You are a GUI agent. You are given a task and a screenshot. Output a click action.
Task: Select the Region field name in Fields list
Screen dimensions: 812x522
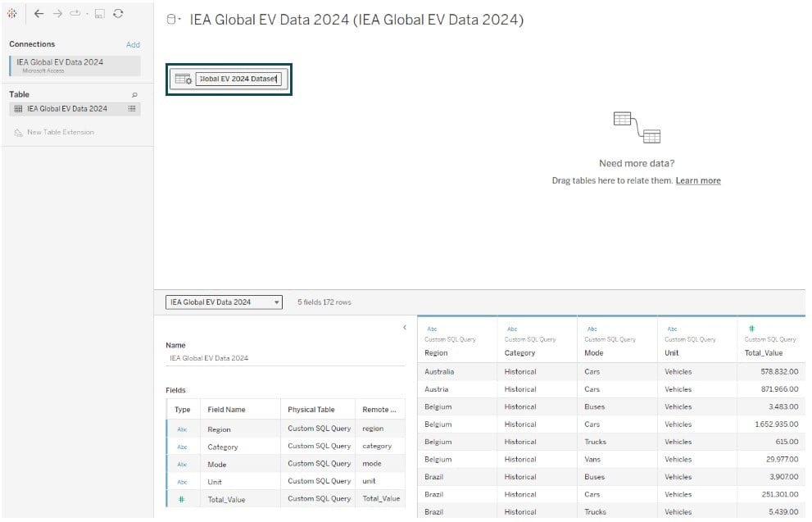click(219, 430)
